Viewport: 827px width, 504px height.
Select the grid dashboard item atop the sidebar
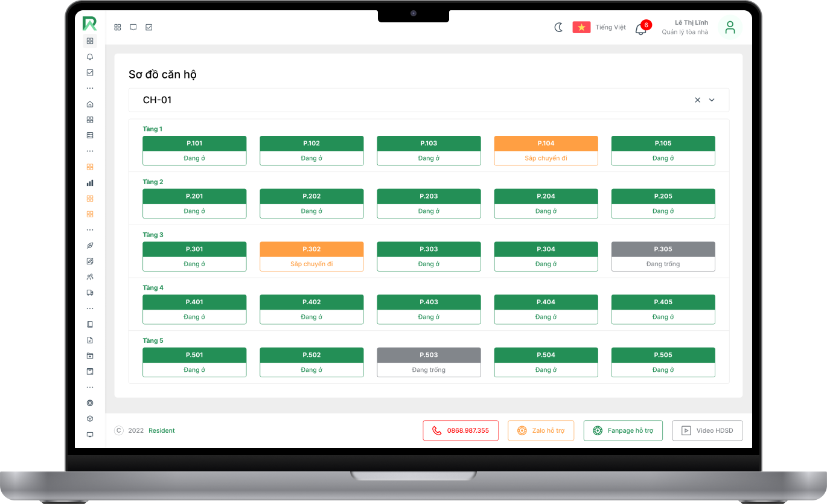click(x=90, y=41)
